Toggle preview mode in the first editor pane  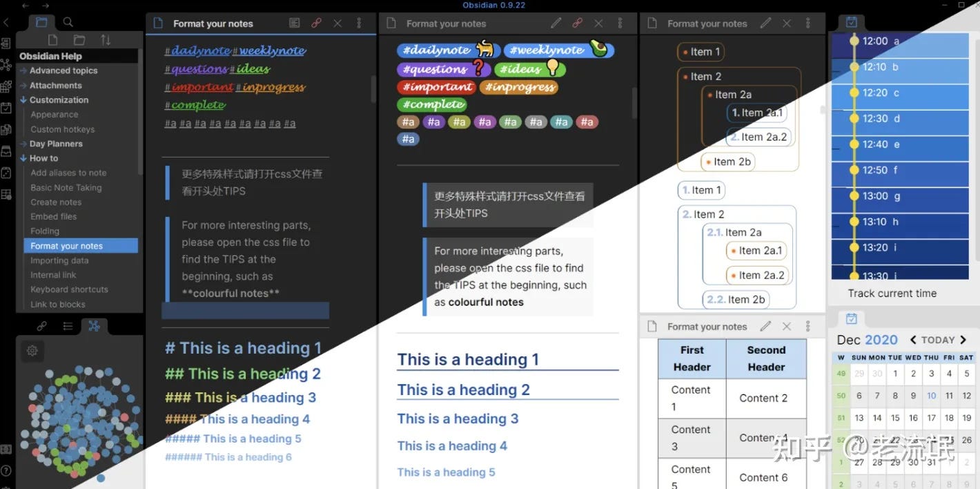click(295, 23)
